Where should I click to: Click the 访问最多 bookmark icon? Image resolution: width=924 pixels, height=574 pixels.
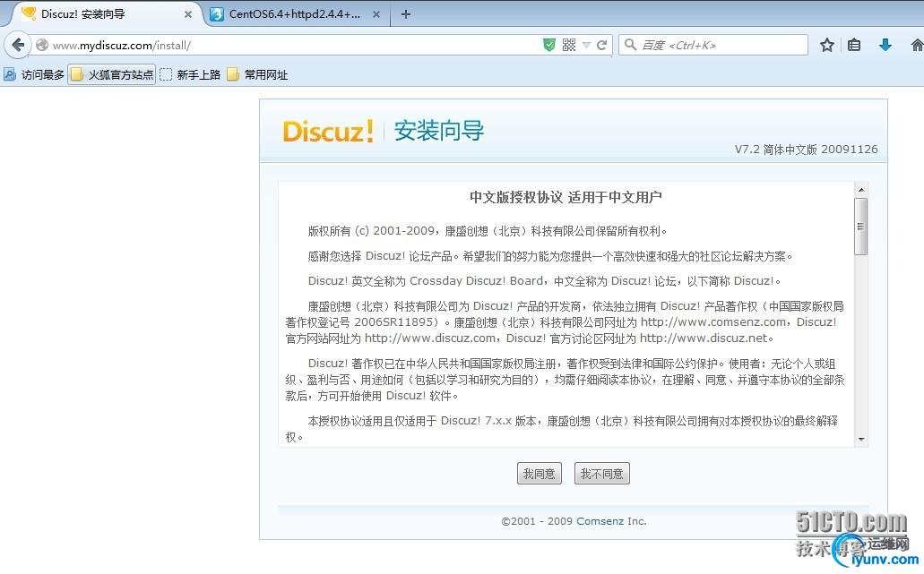(x=10, y=74)
